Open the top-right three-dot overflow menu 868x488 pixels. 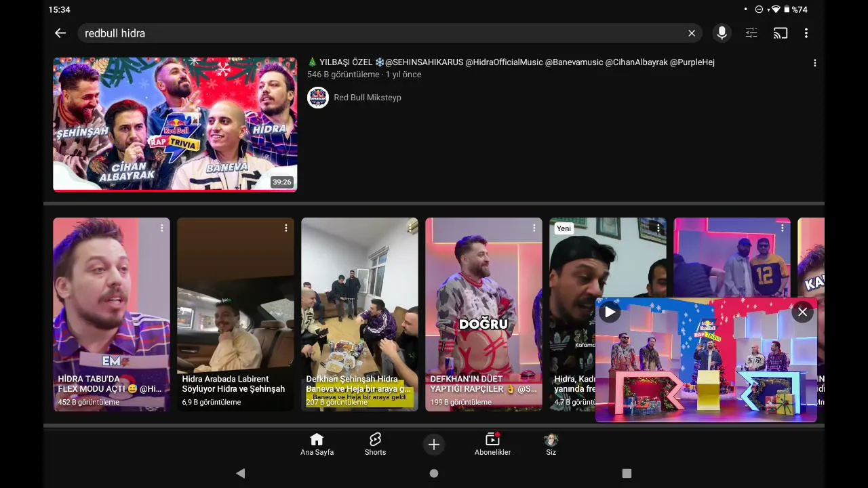[x=806, y=33]
